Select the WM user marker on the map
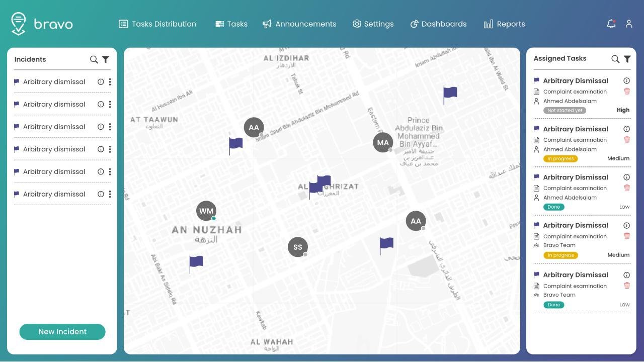Screen dimensions: 644x362 click(206, 211)
